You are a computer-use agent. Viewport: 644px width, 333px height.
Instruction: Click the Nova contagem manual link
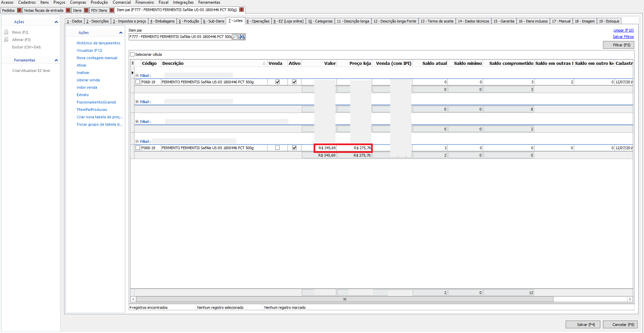click(x=97, y=58)
